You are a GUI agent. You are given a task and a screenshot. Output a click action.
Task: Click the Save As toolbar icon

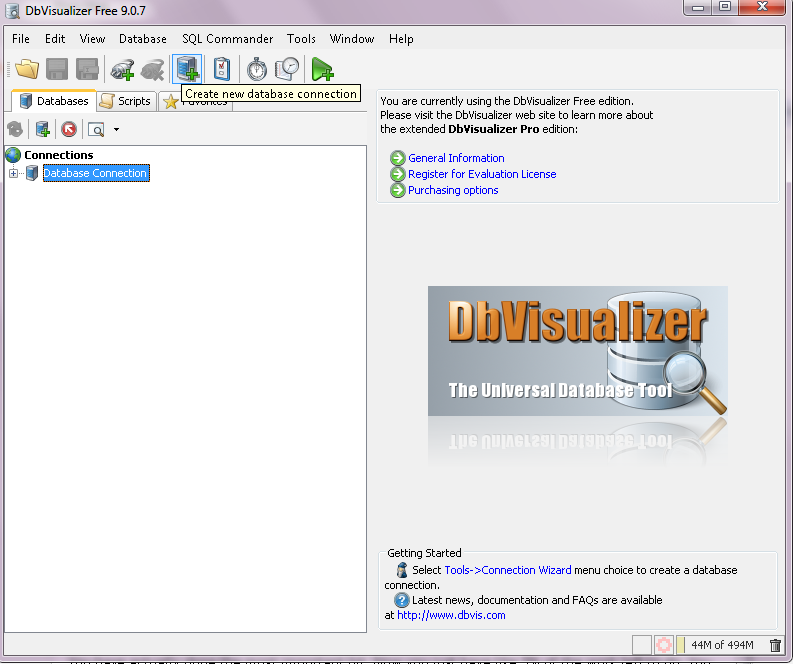pos(87,69)
